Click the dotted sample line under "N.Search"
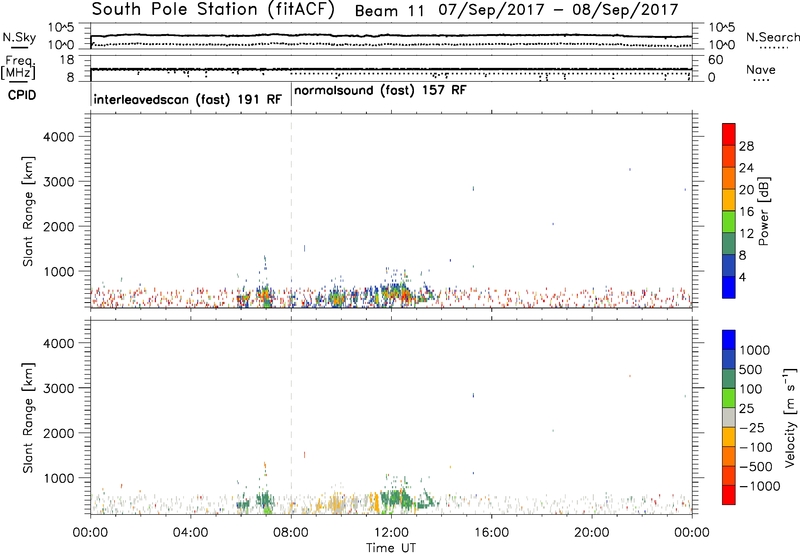The height and width of the screenshot is (554, 800). tap(773, 47)
